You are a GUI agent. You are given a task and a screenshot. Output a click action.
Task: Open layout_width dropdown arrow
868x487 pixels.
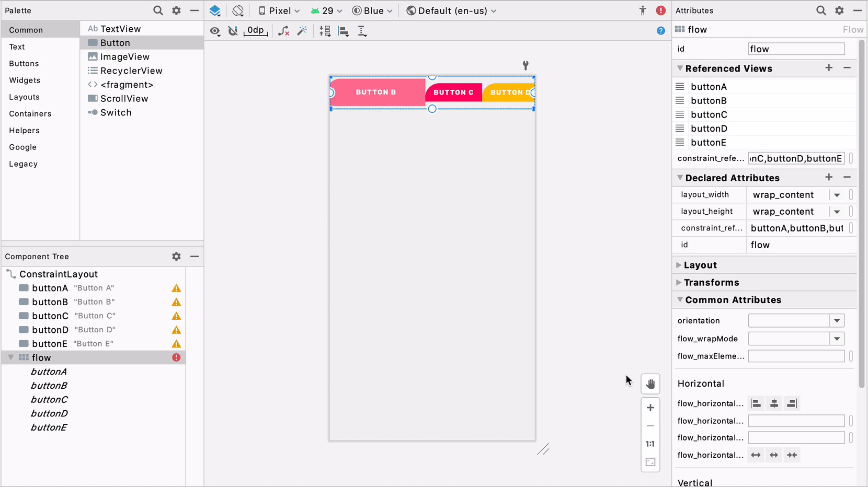(837, 195)
